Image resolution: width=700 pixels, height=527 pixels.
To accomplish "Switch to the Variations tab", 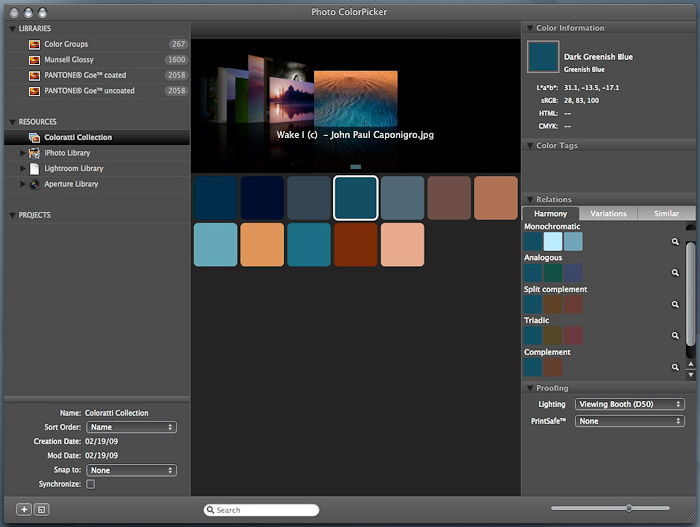I will [x=608, y=213].
